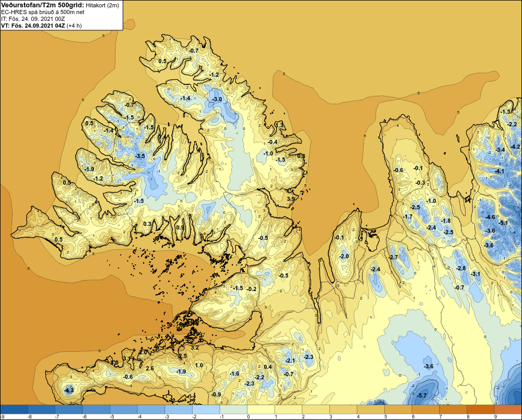
Task: Click the initial time 'IT: Fös. 24. 09. 2021 00Z'
Action: pyautogui.click(x=33, y=19)
